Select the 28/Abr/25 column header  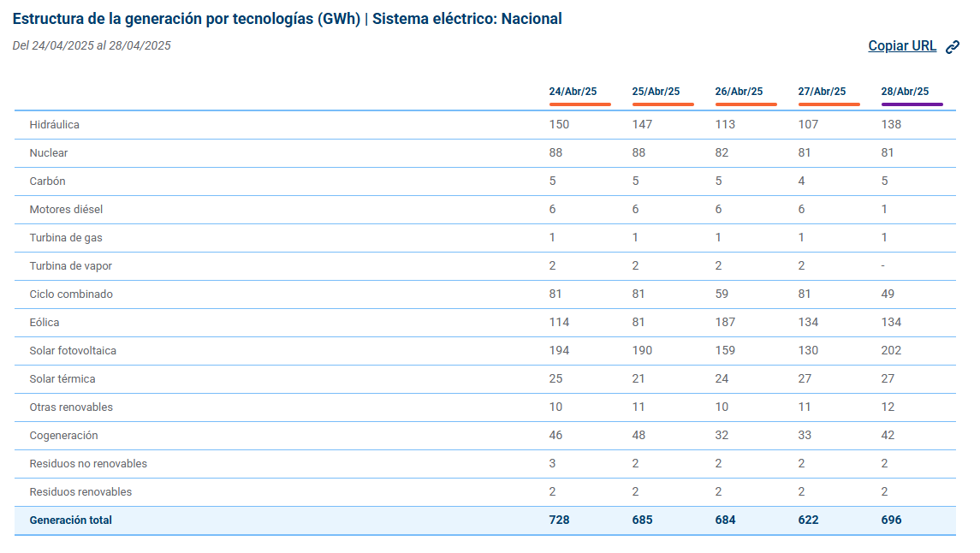pyautogui.click(x=905, y=92)
